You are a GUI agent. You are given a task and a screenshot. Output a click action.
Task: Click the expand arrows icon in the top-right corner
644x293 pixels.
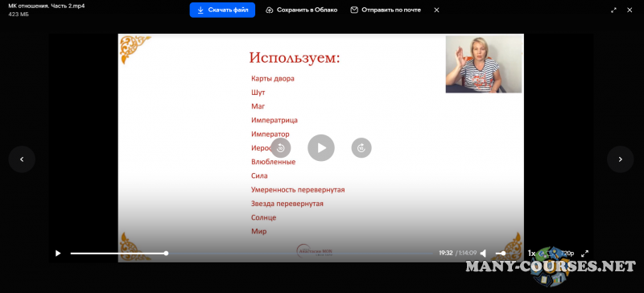coord(613,10)
